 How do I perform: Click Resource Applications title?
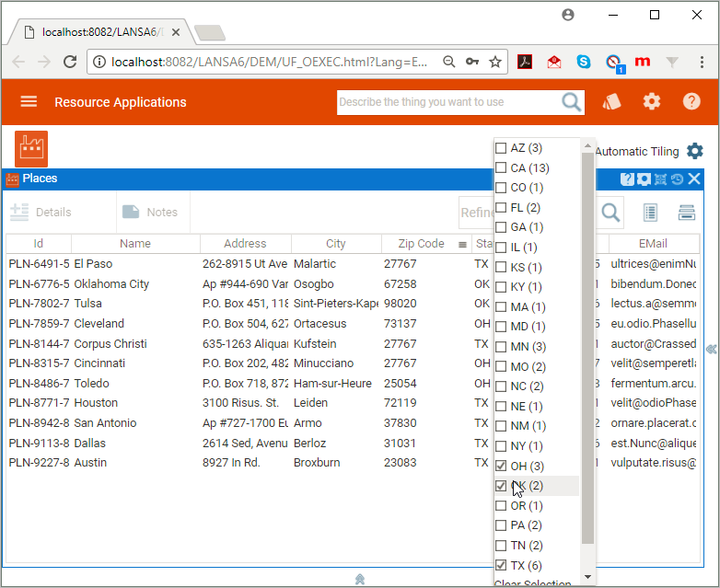click(x=121, y=102)
